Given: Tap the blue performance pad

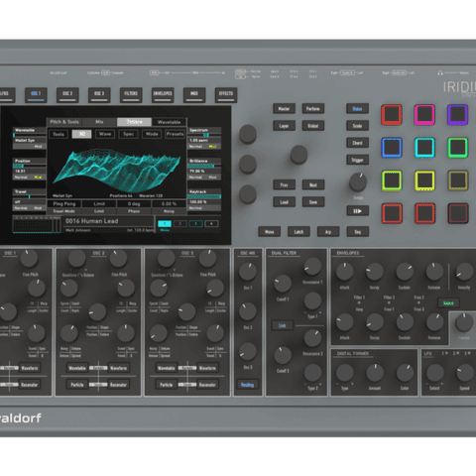Looking at the screenshot, I should [x=392, y=148].
